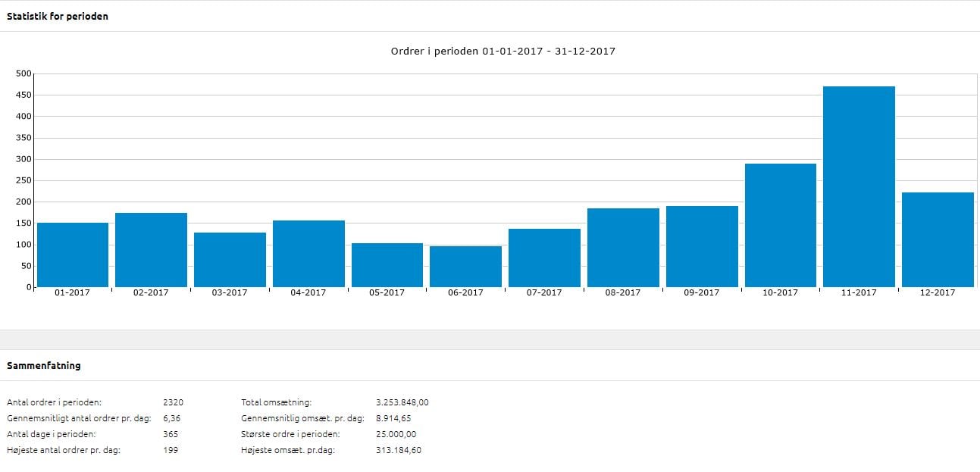The height and width of the screenshot is (472, 980).
Task: Click the 04-2017 bar
Action: point(308,254)
